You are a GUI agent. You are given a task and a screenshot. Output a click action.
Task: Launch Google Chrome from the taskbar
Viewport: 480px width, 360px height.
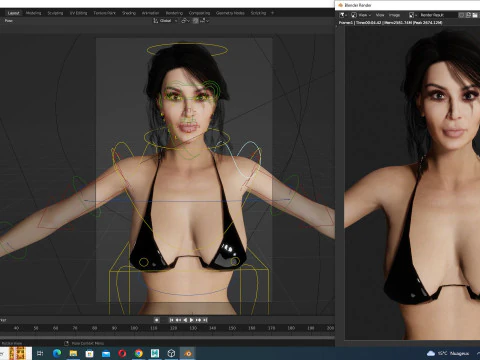point(139,353)
